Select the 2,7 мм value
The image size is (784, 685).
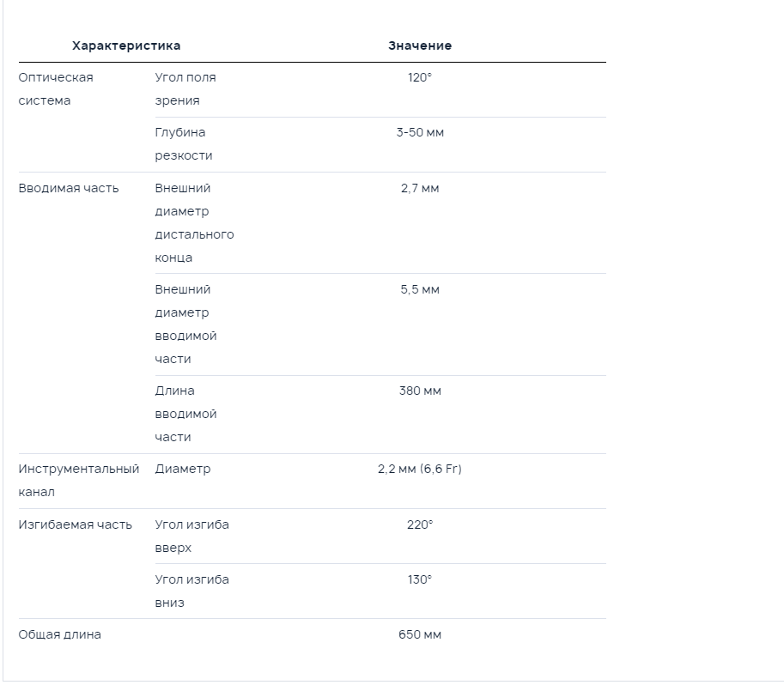pos(420,189)
